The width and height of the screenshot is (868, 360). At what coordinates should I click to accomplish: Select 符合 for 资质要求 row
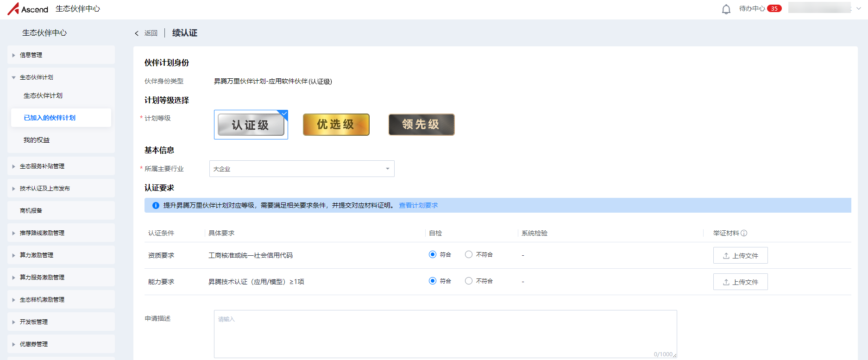click(433, 254)
